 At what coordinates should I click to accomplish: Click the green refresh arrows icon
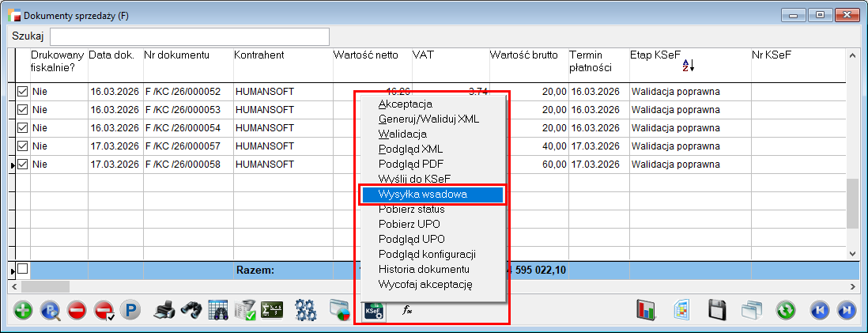point(785,310)
